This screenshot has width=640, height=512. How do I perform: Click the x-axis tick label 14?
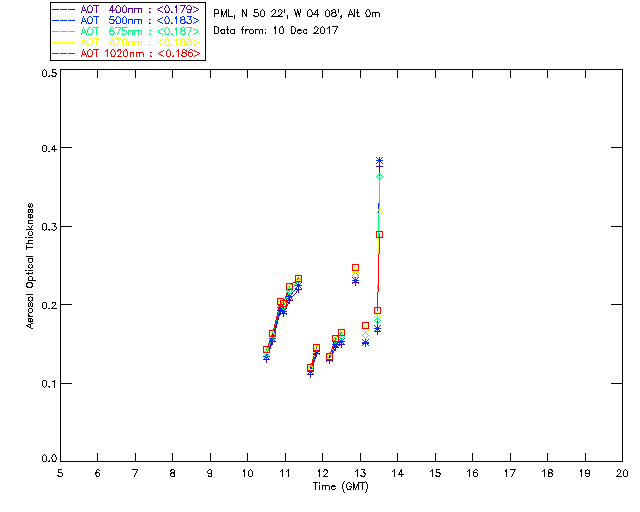398,473
